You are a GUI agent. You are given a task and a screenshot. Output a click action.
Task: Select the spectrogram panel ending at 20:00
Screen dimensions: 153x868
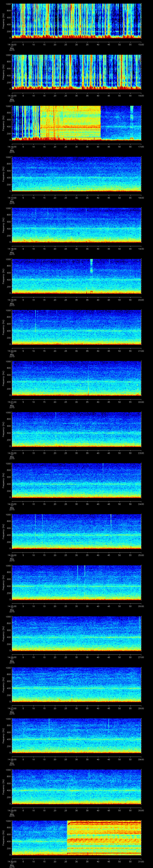pyautogui.click(x=76, y=276)
